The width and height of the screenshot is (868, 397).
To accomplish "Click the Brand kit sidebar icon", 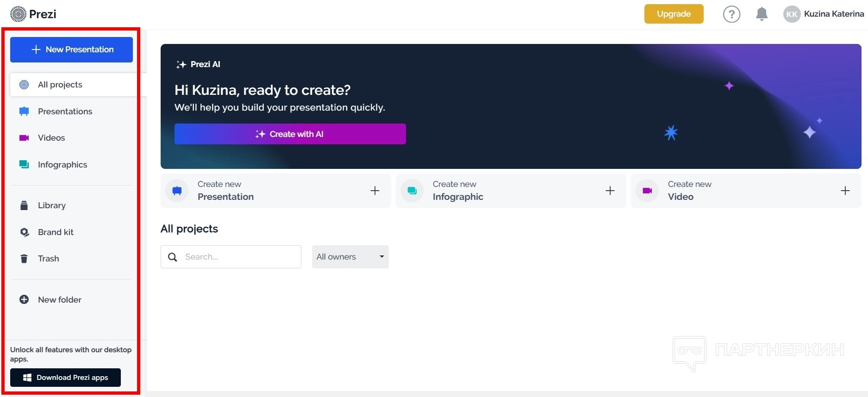I will (25, 232).
